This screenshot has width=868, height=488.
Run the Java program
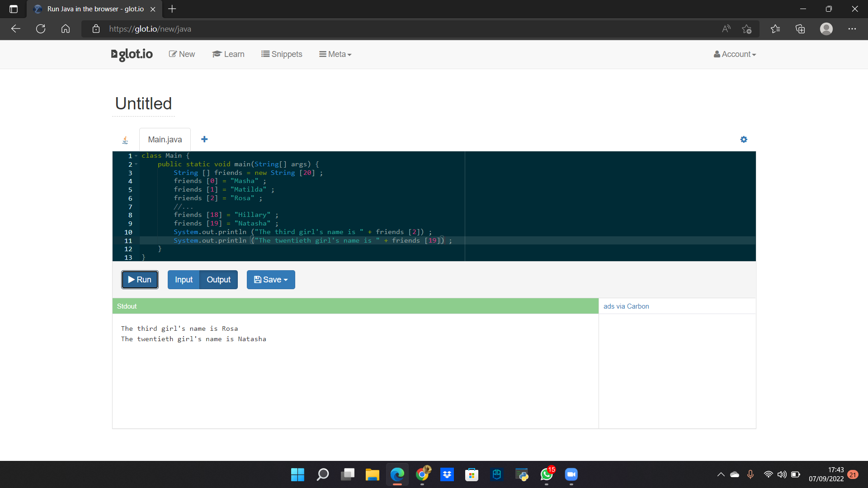click(140, 279)
